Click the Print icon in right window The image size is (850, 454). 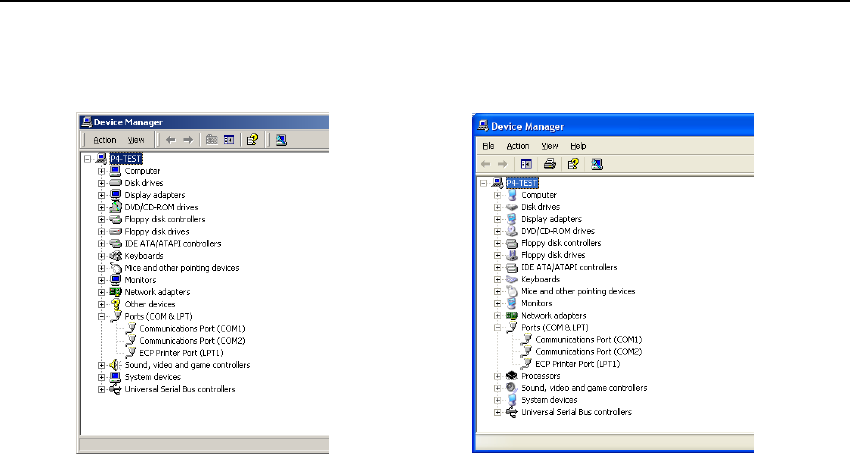[x=549, y=164]
